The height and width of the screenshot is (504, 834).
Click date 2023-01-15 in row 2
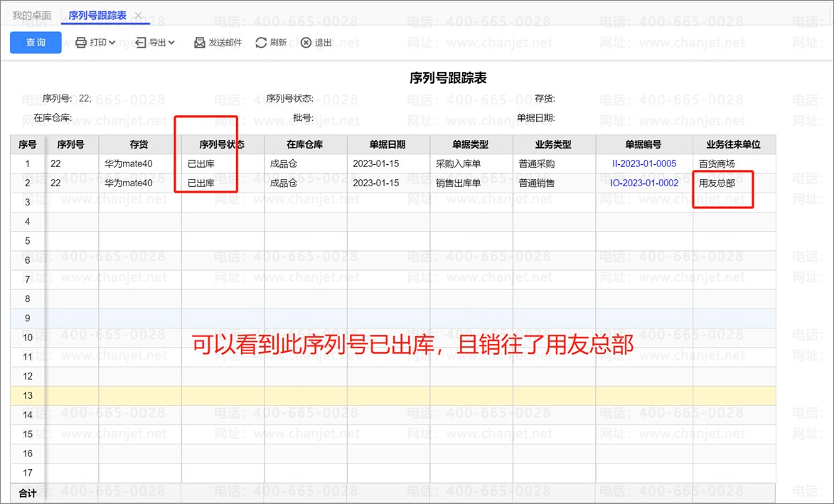pyautogui.click(x=376, y=183)
